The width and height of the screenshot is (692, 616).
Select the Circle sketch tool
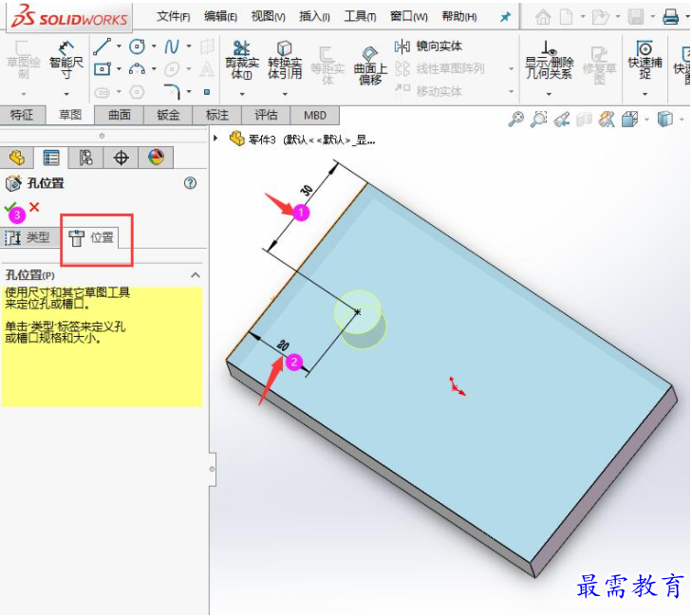tap(138, 47)
